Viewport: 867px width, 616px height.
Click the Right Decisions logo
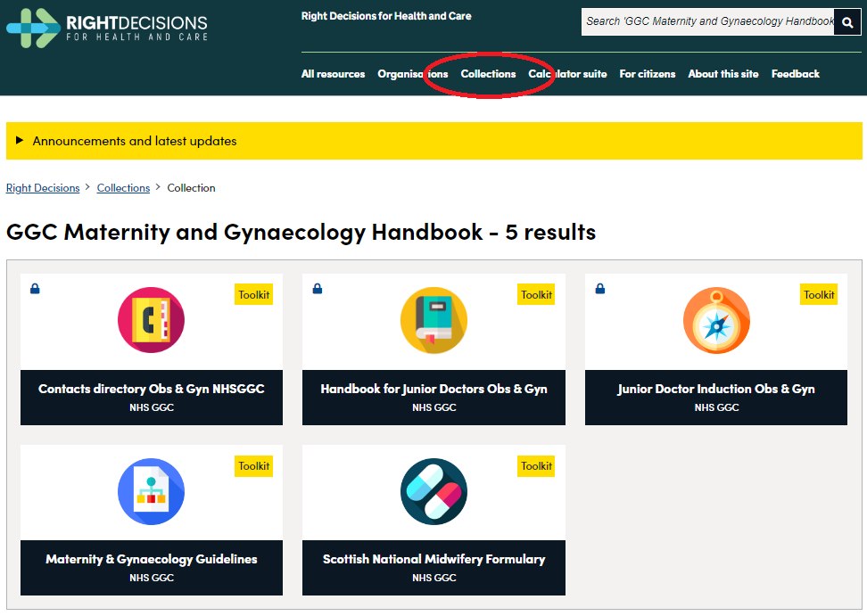coord(107,28)
